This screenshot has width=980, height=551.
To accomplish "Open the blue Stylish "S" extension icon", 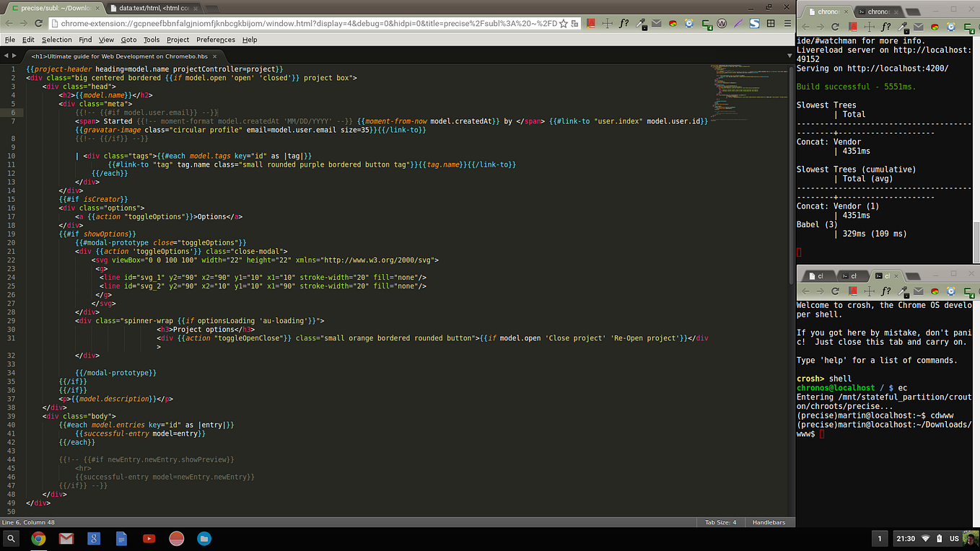I will coord(755,24).
